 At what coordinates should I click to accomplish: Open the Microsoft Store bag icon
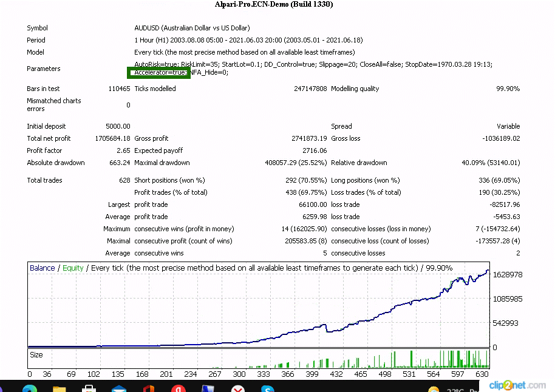pos(89,388)
